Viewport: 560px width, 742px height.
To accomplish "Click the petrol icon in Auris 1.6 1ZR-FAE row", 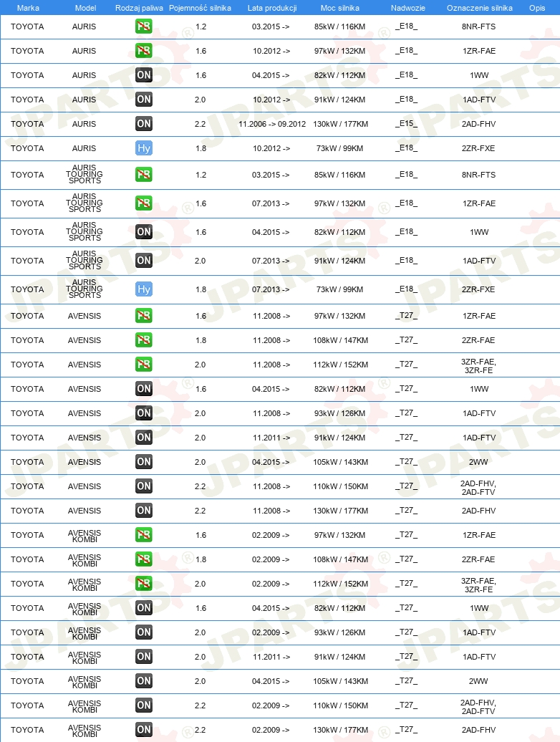I will click(144, 50).
